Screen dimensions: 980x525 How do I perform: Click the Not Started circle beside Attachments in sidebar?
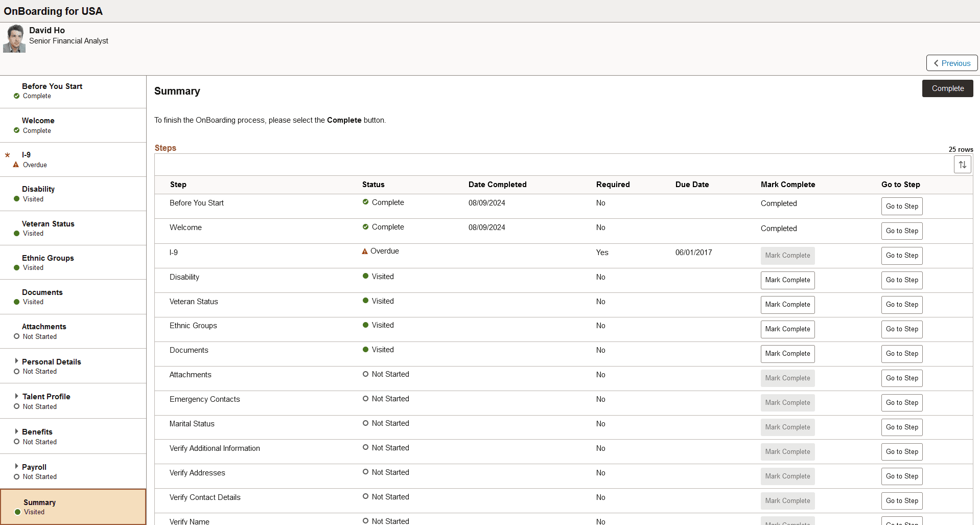point(16,336)
